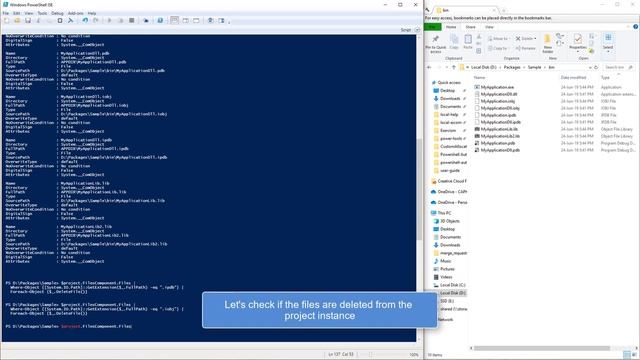The width and height of the screenshot is (640, 360).
Task: Click the Stop Operation square icon
Action: [131, 20]
